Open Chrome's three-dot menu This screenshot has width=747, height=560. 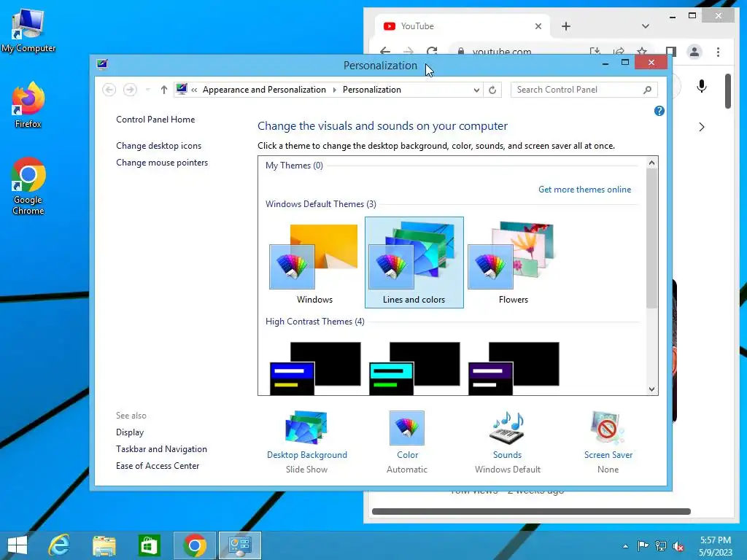[718, 52]
